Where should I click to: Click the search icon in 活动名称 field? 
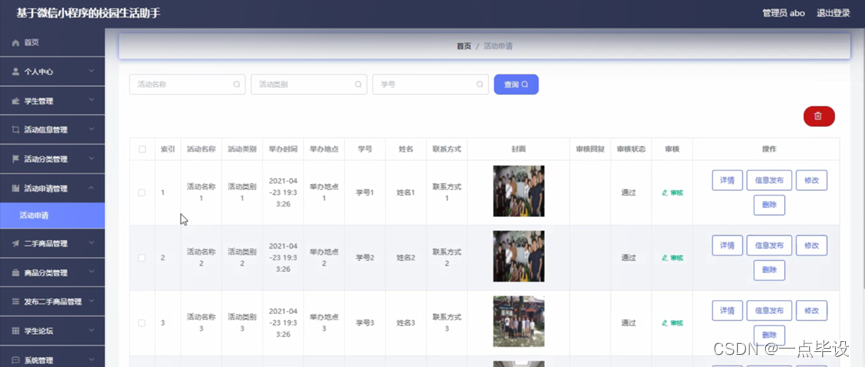click(237, 84)
